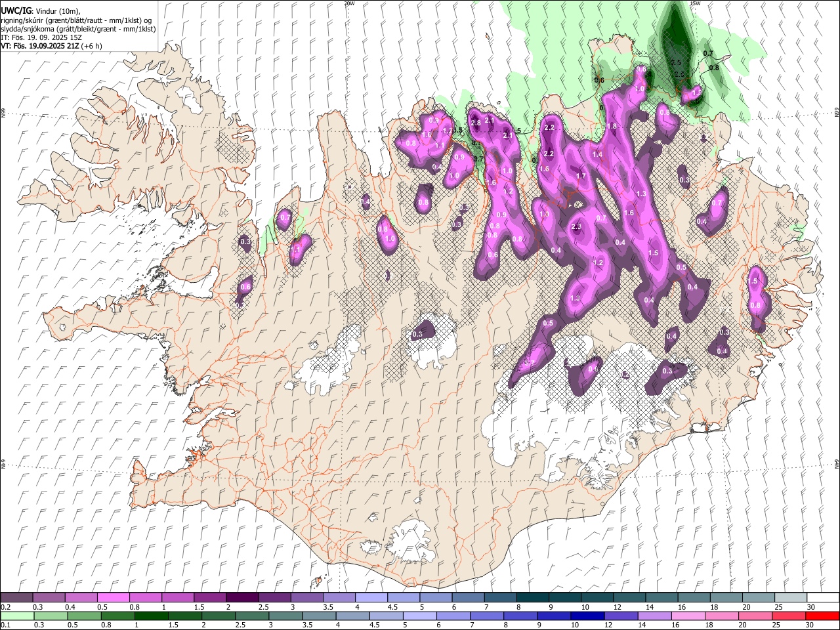The height and width of the screenshot is (630, 840).
Task: Select the darkest green 1–1.5 rain swatch
Action: [x=152, y=616]
